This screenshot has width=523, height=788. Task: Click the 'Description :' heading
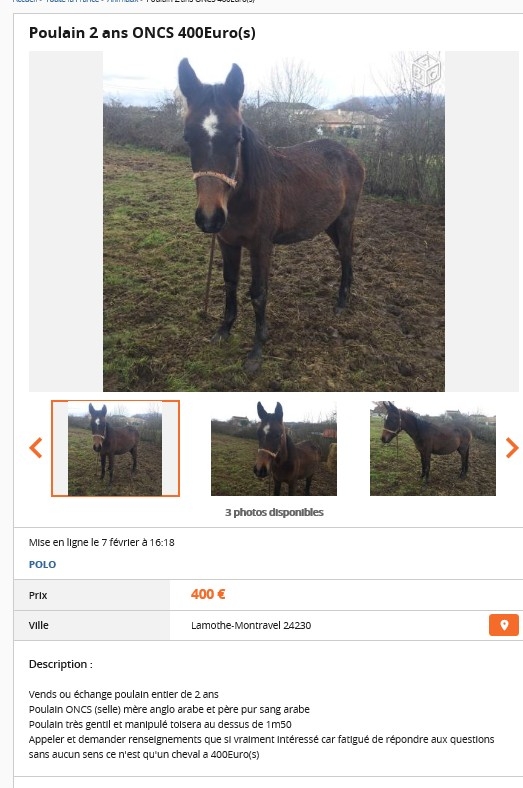pyautogui.click(x=61, y=664)
